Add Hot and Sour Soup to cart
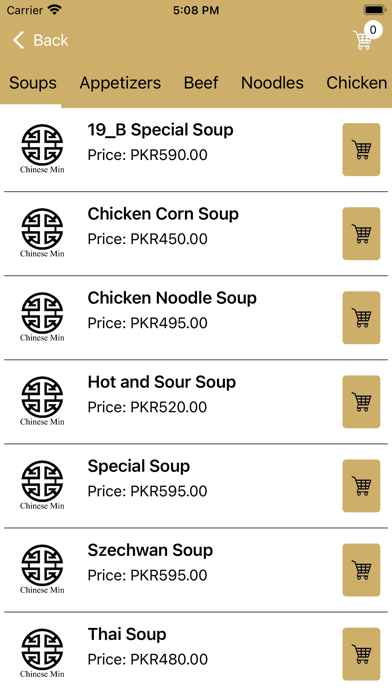This screenshot has width=392, height=696. (x=361, y=402)
